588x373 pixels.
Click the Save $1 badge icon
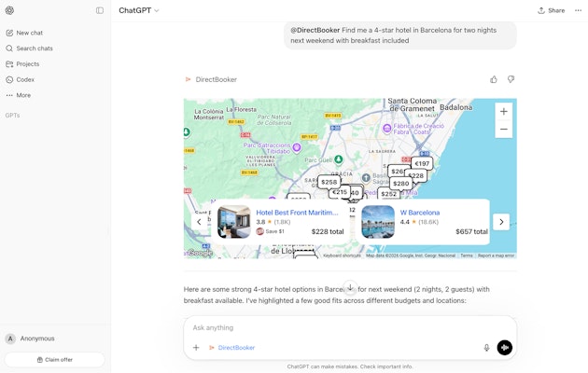tap(259, 231)
